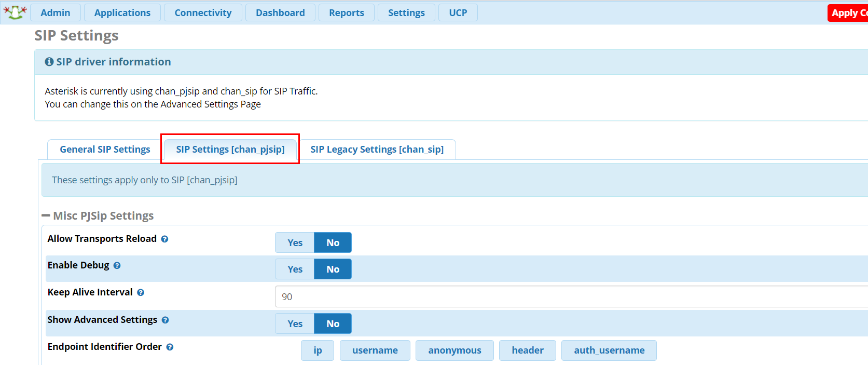This screenshot has height=365, width=868.
Task: Click text 'These settings apply only to SIP [chan_pjsip]'
Action: 145,180
